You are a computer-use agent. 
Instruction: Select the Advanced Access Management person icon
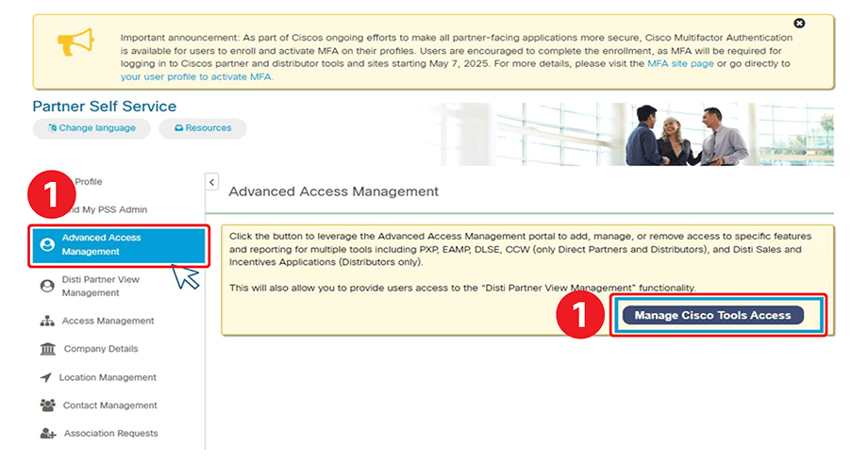(x=46, y=245)
